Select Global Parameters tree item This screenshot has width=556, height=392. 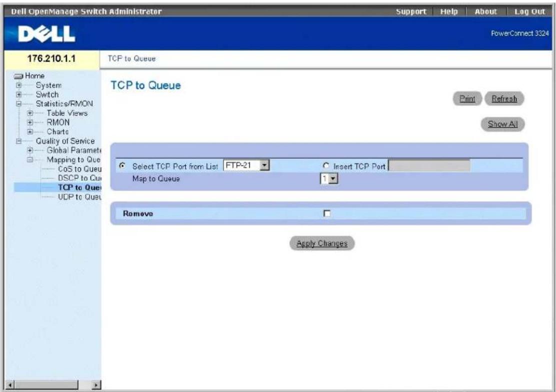coord(74,150)
